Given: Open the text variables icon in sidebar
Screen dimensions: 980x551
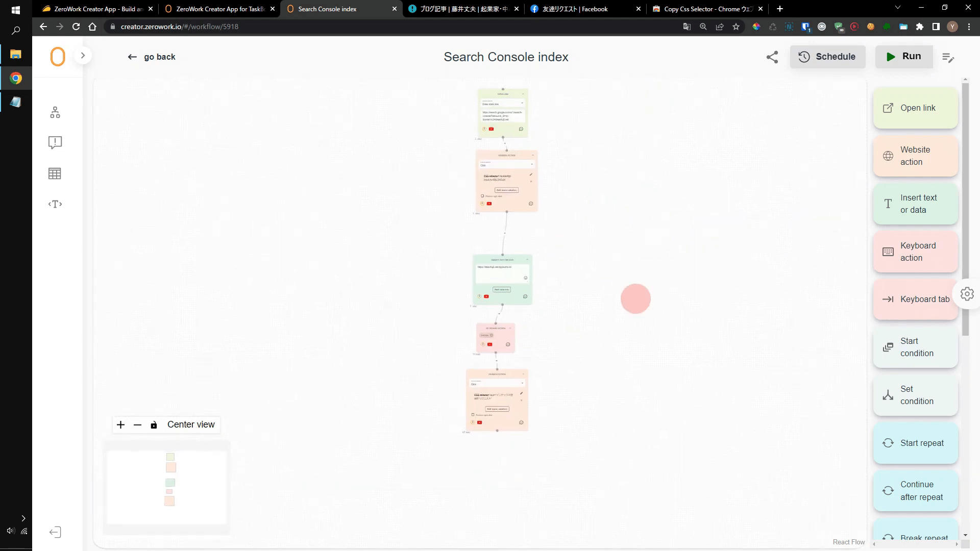Looking at the screenshot, I should [x=55, y=204].
